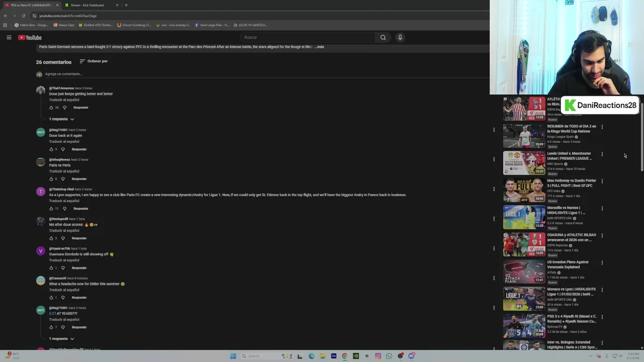This screenshot has width=644, height=362.
Task: Like the "47 YEARS???" comment
Action: tap(51, 327)
